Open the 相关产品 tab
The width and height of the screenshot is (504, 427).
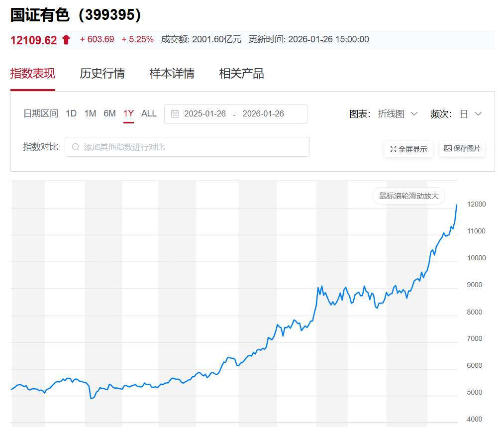pos(241,74)
